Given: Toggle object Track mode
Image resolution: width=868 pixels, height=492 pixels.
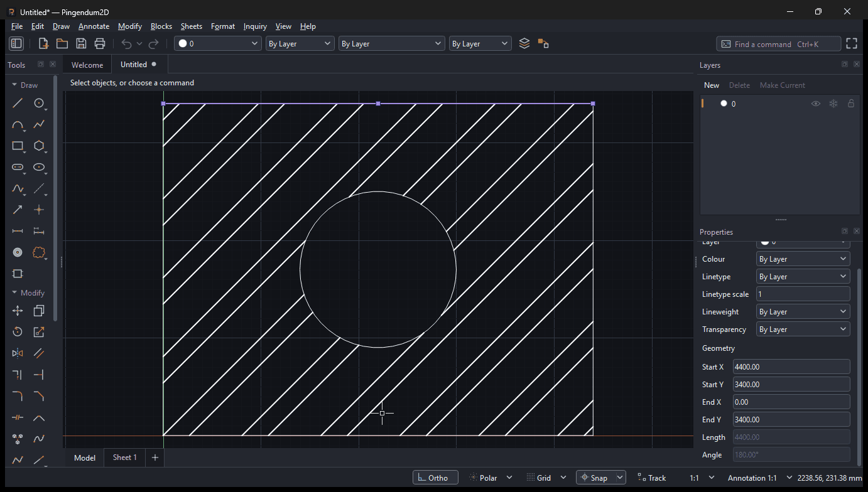Looking at the screenshot, I should [651, 478].
